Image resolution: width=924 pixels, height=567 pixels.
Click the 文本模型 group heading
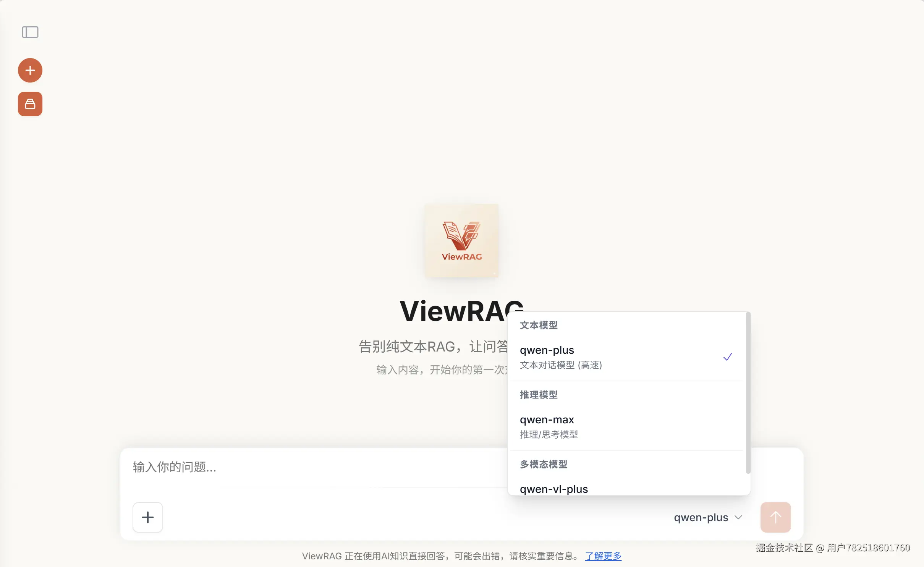click(x=539, y=325)
